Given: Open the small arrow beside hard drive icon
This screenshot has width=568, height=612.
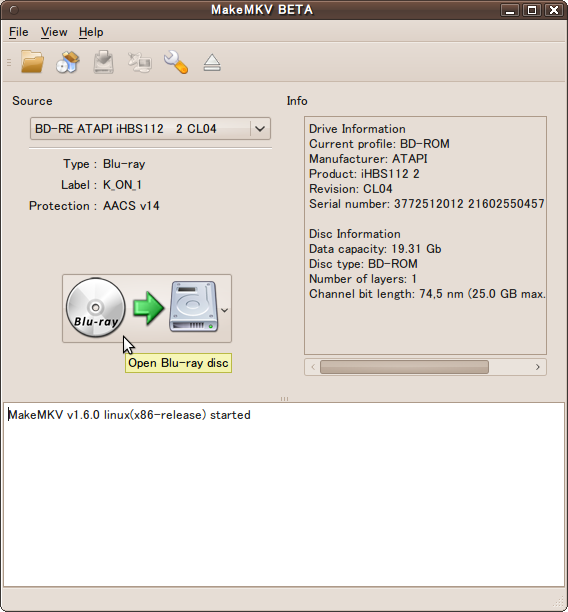Looking at the screenshot, I should click(224, 310).
